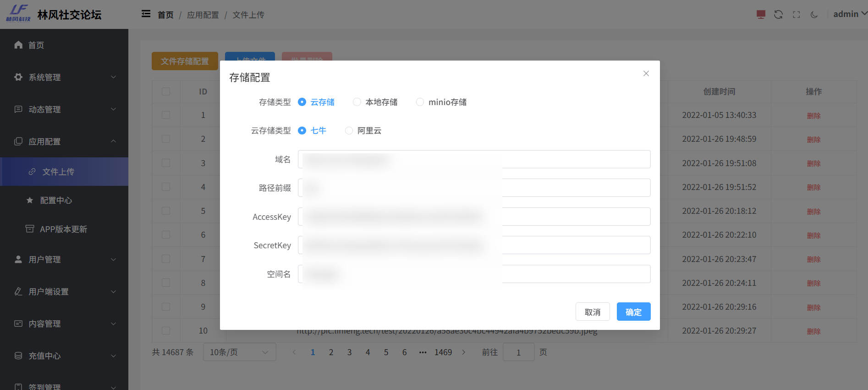Expand the 用户端设置 sidebar menu
Screen dimensions: 868x390
64,291
